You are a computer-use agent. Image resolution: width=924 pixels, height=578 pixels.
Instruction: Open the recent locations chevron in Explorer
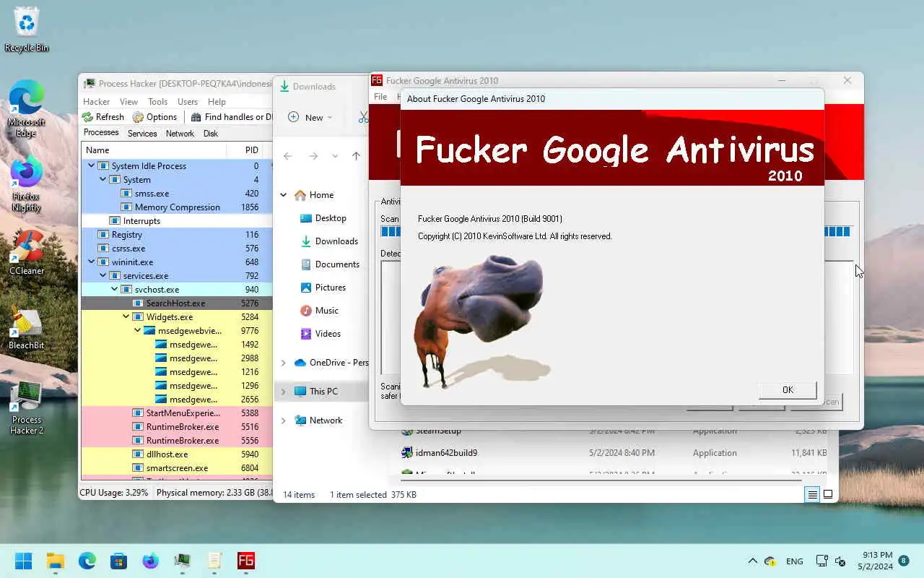coord(335,156)
